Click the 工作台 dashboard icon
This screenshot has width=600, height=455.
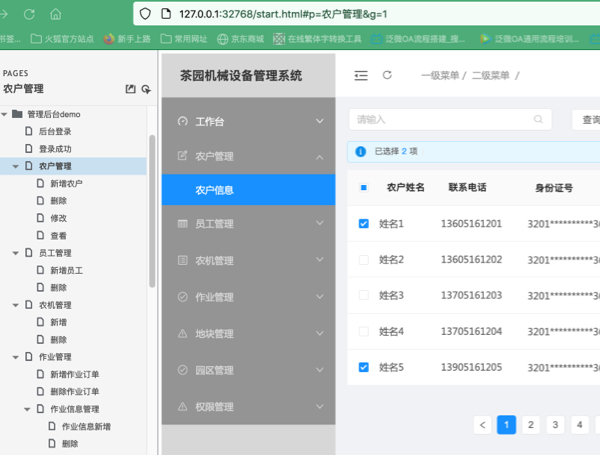[182, 121]
